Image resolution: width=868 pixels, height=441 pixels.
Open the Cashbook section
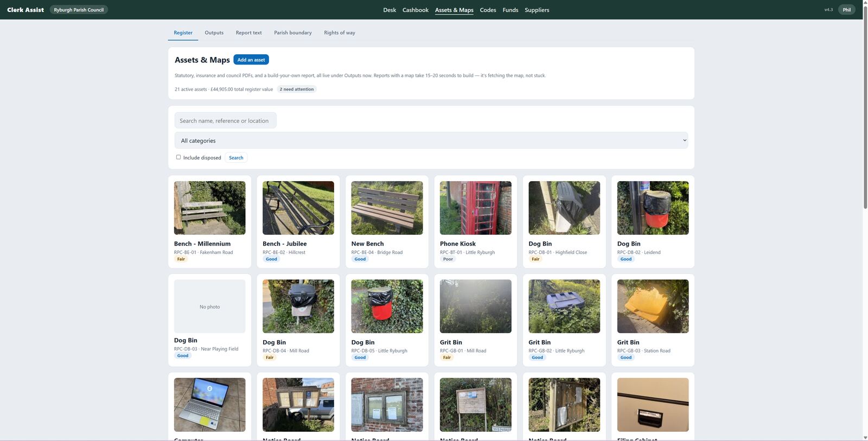(416, 10)
